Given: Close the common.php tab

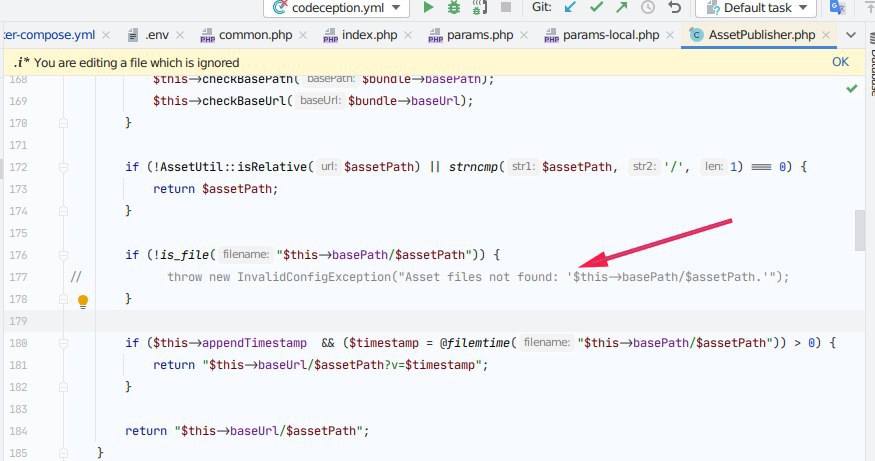Looking at the screenshot, I should (x=303, y=35).
